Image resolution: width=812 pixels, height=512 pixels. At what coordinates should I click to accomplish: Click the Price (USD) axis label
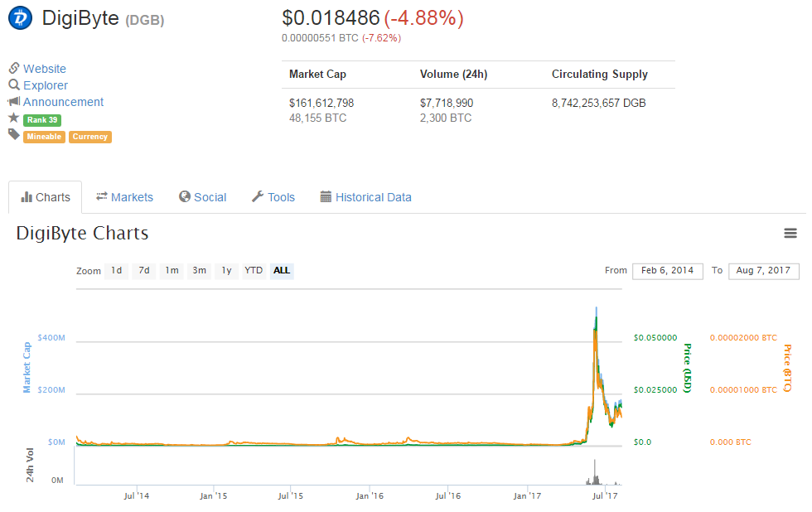(687, 368)
